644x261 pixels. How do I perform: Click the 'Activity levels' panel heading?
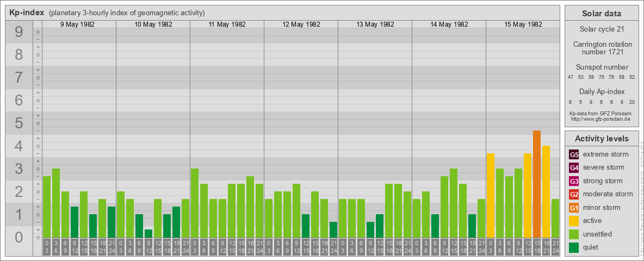(x=602, y=139)
